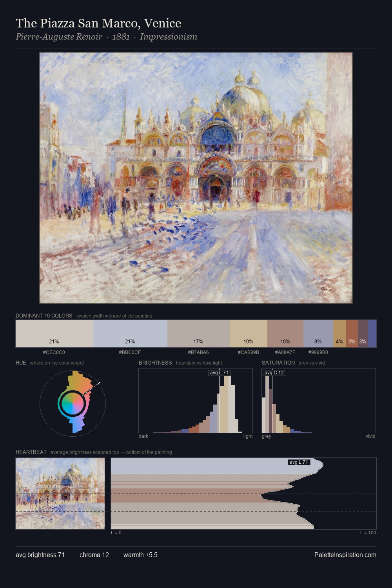Click the #A88A7F hex code label

(x=285, y=352)
